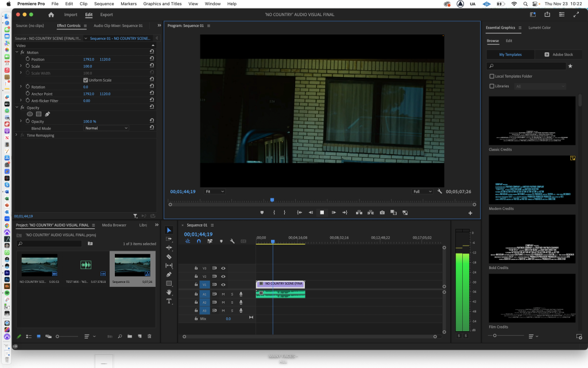588x368 pixels.
Task: Mark In point in Program monitor
Action: click(x=274, y=213)
